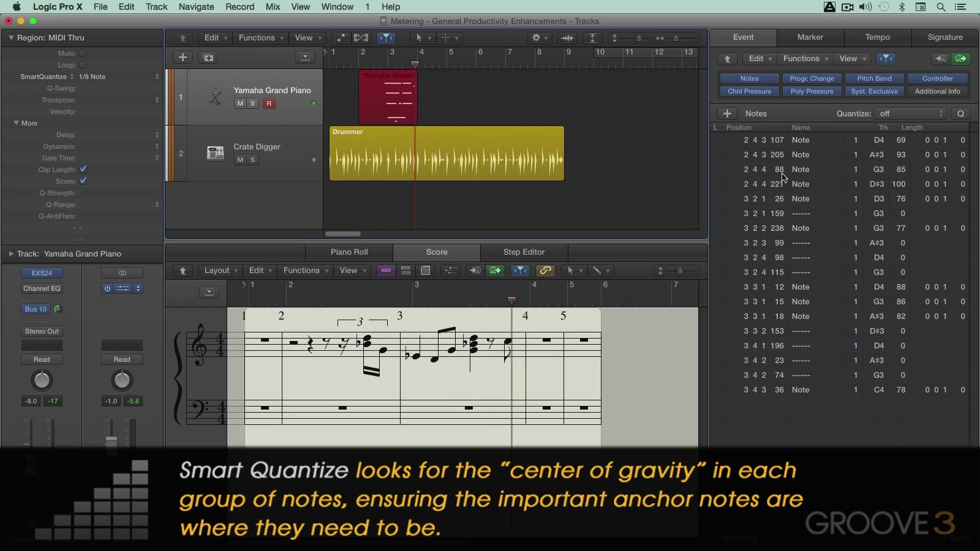Toggle green MIDI Out button in Score editor
Image resolution: width=980 pixels, height=551 pixels.
click(x=495, y=271)
